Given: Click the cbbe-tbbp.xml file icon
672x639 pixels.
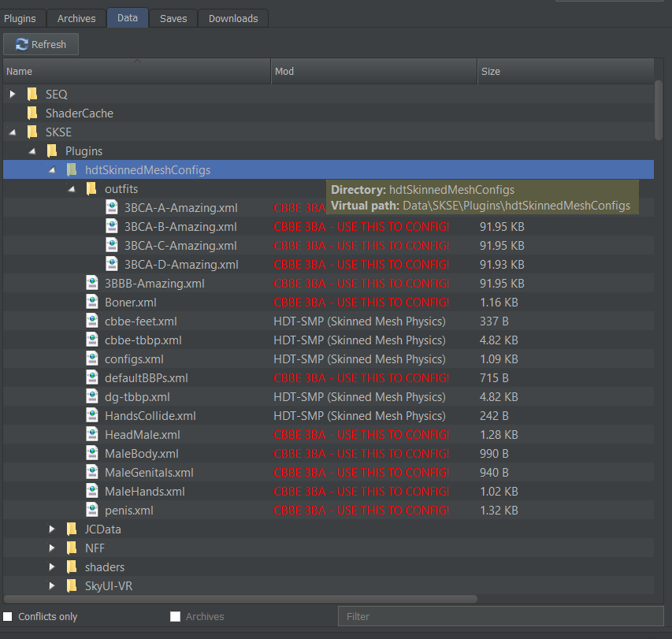Looking at the screenshot, I should (92, 339).
